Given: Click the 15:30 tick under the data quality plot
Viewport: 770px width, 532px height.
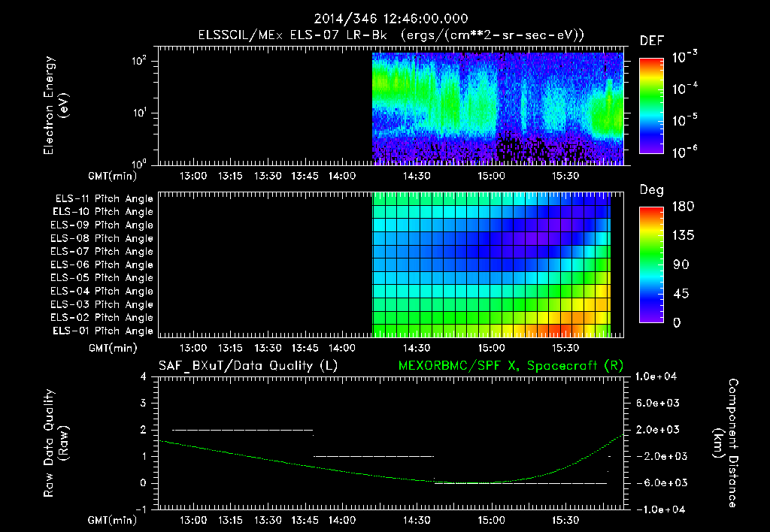Looking at the screenshot, I should (565, 520).
